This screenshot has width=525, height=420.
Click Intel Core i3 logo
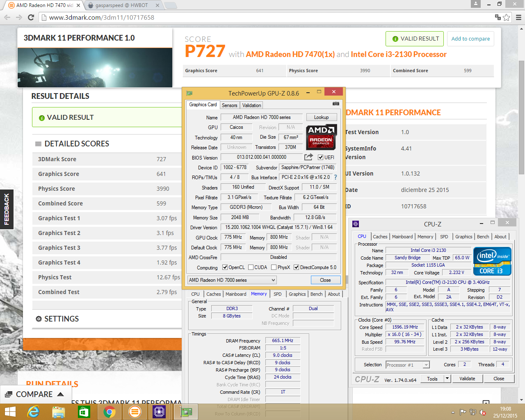coord(492,261)
